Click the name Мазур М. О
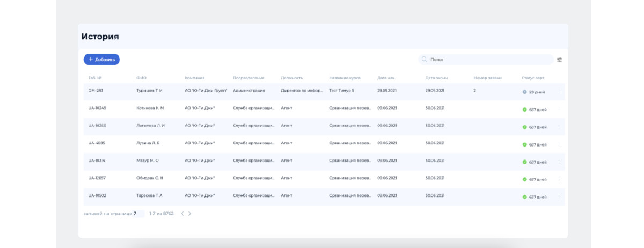Image resolution: width=644 pixels, height=248 pixels. click(x=148, y=161)
